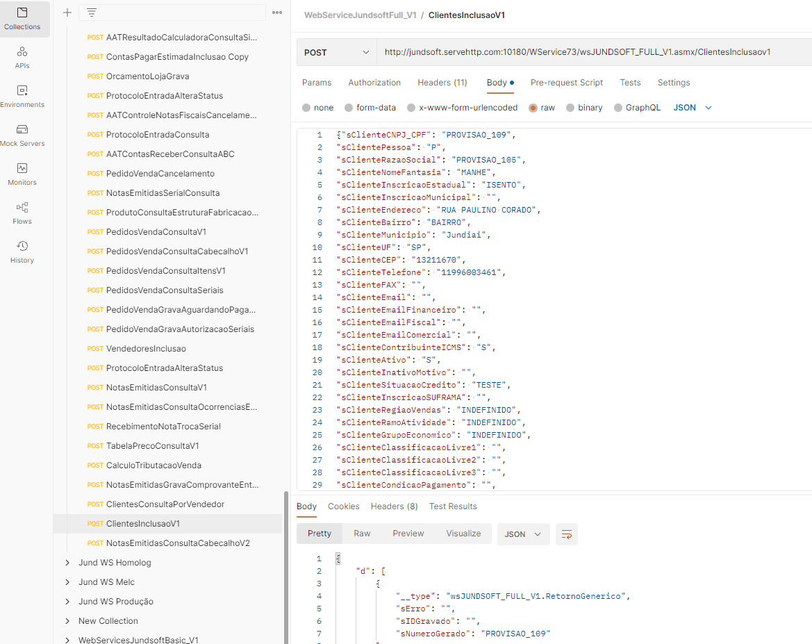This screenshot has height=644, width=812.
Task: Open the Flows sidebar icon
Action: (22, 213)
